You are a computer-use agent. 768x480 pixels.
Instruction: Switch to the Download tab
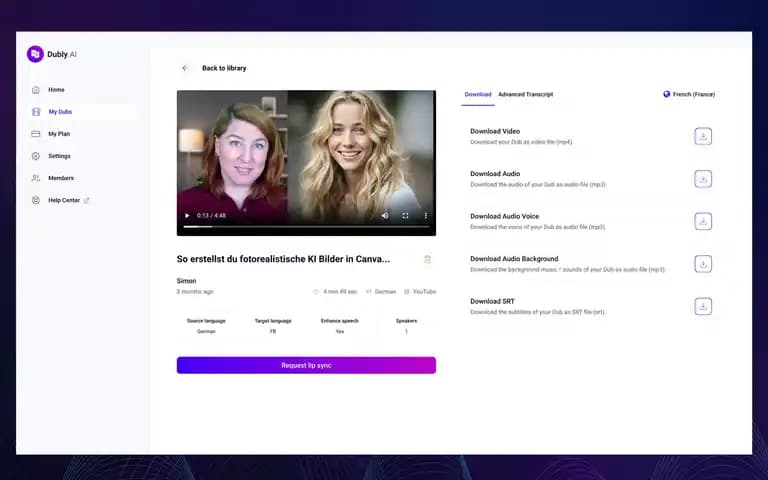click(478, 95)
